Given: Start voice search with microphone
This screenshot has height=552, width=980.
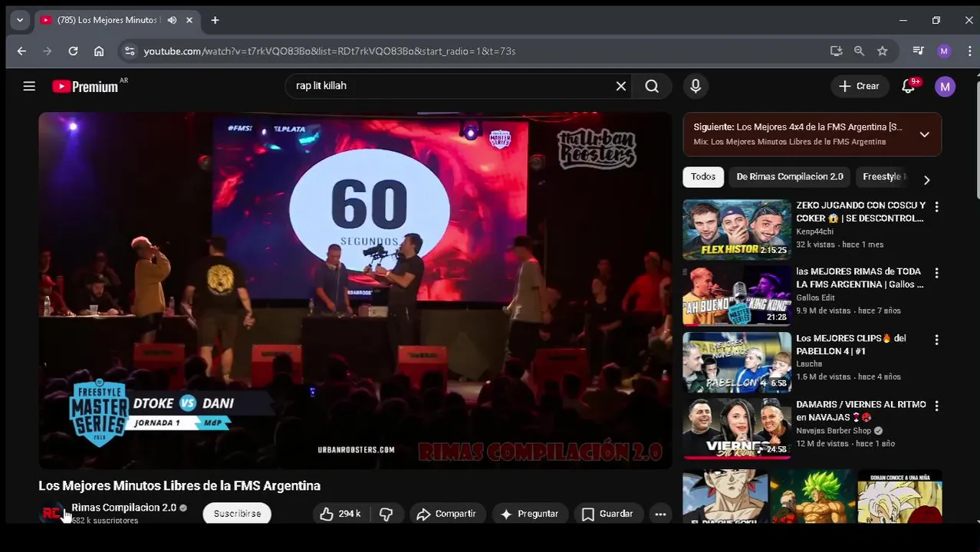Looking at the screenshot, I should (x=696, y=86).
